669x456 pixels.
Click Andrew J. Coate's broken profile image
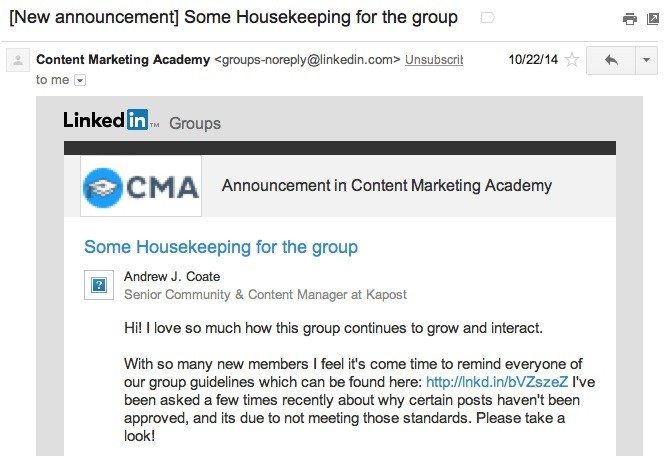tap(99, 285)
